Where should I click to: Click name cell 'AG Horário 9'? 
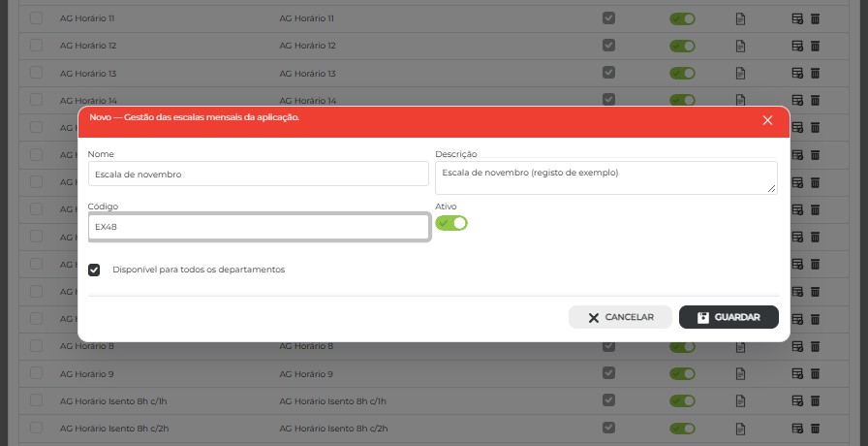[x=87, y=374]
